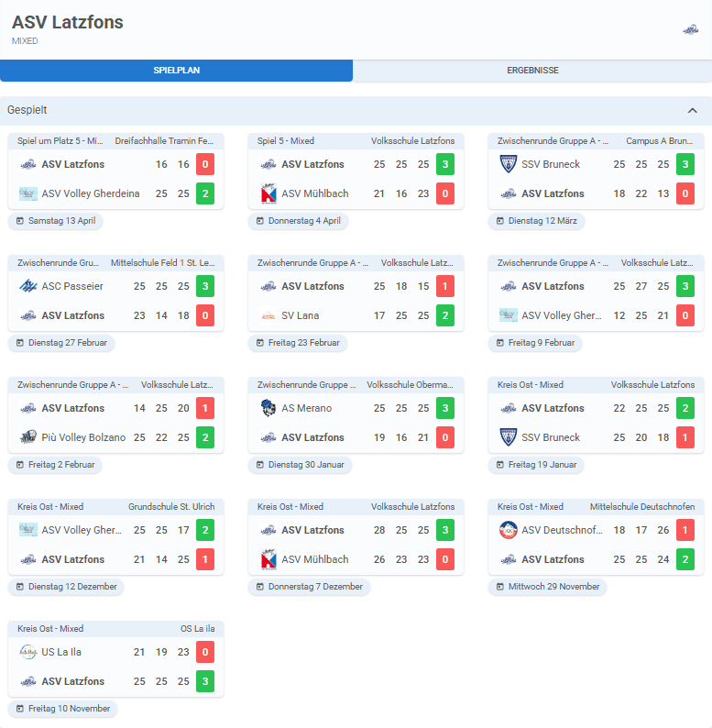Click the ASV Latzfons club logo in header
Viewport: 712px width, 728px height.
[x=690, y=29]
